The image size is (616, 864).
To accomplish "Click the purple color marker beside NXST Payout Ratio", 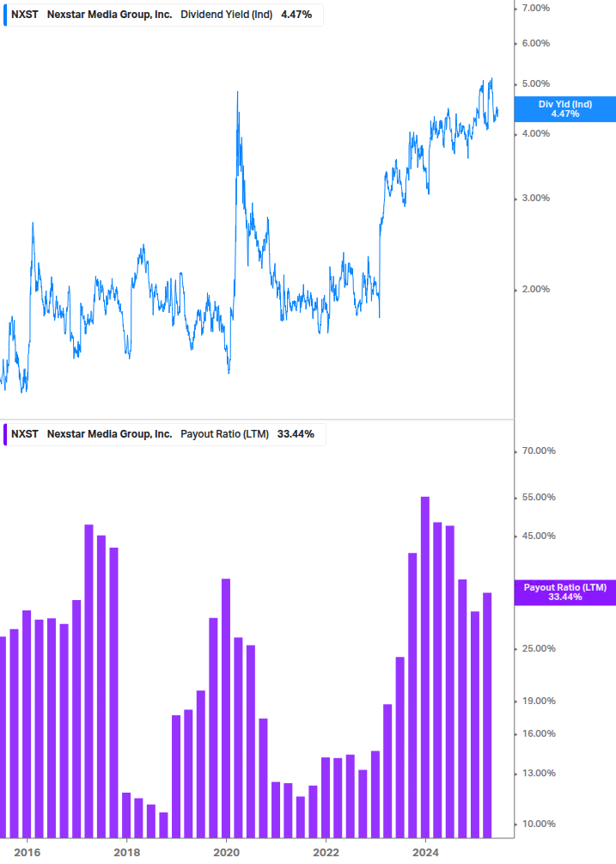I will click(x=5, y=434).
